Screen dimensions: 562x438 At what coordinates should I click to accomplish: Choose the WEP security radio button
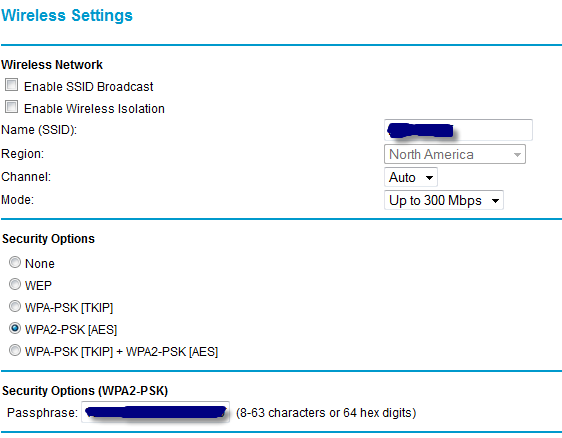[x=15, y=284]
